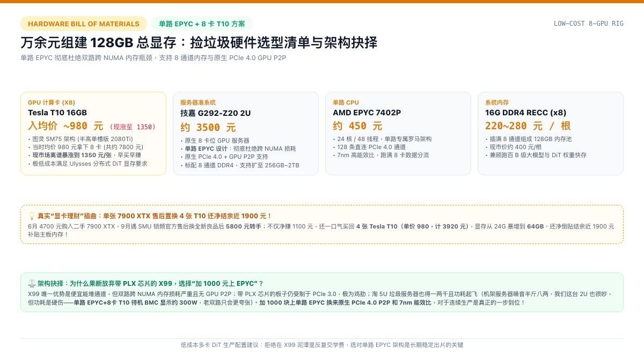Click the bullet about Ulysses 分布式 DiT 显存要求

(87, 164)
